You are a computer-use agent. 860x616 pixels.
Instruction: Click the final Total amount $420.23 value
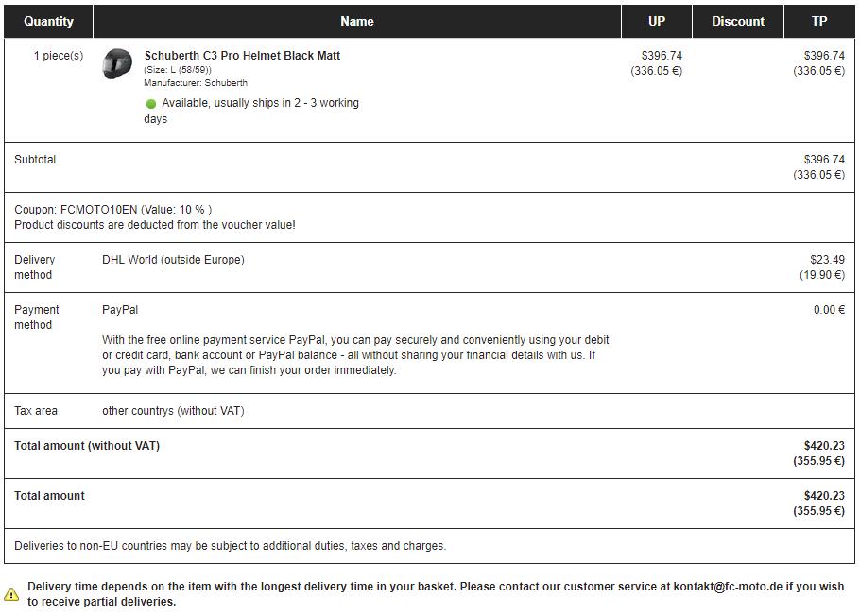pyautogui.click(x=824, y=496)
